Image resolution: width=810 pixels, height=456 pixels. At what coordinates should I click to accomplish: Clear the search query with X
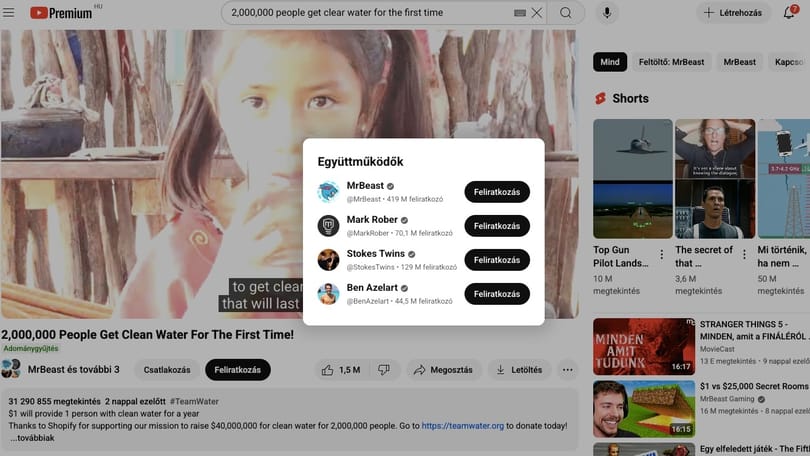click(537, 13)
